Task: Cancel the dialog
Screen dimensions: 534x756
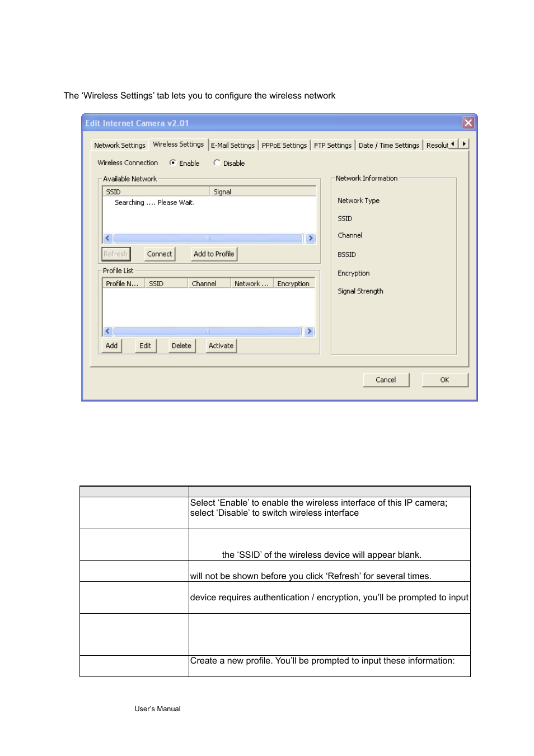Action: coord(386,380)
